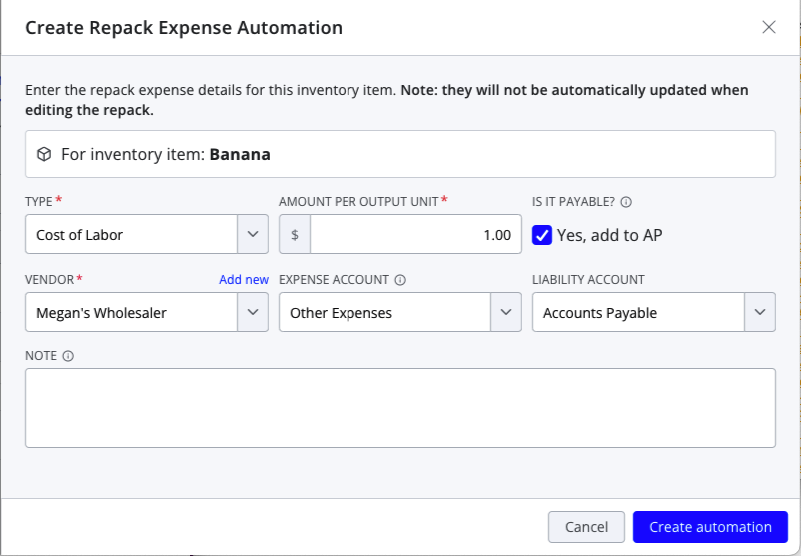The height and width of the screenshot is (556, 801).
Task: Click the Create automation button
Action: click(x=711, y=527)
